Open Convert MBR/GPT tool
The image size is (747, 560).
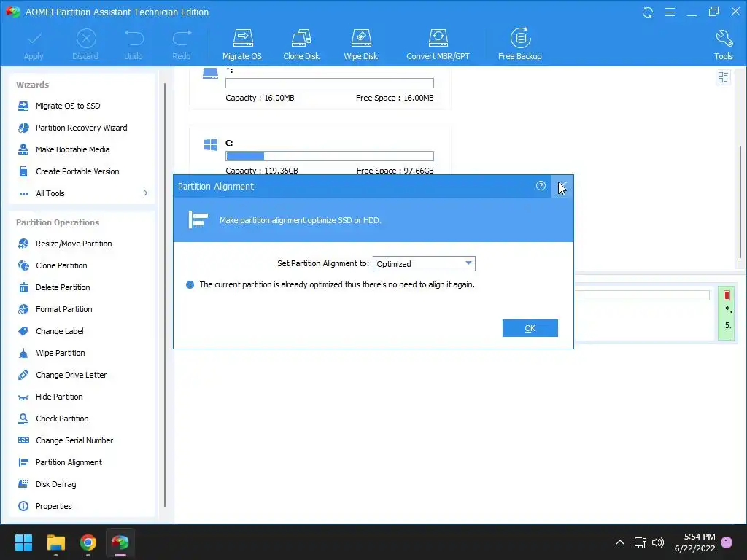coord(438,44)
